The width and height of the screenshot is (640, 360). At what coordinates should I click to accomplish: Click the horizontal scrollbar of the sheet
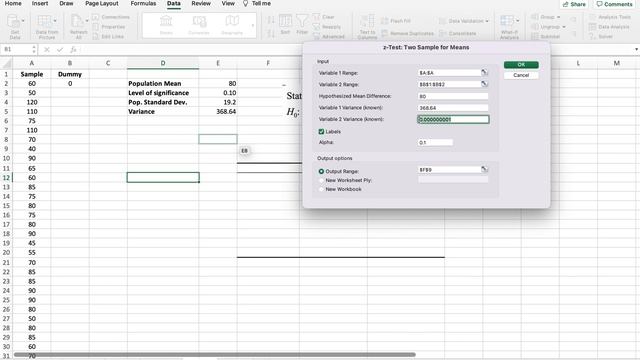point(215,355)
